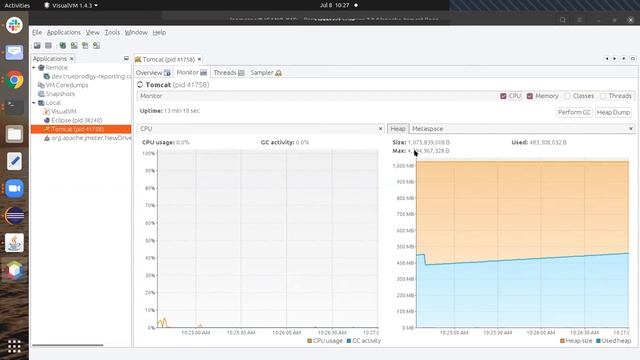This screenshot has height=360, width=640.
Task: Open the Window menu
Action: click(x=136, y=32)
